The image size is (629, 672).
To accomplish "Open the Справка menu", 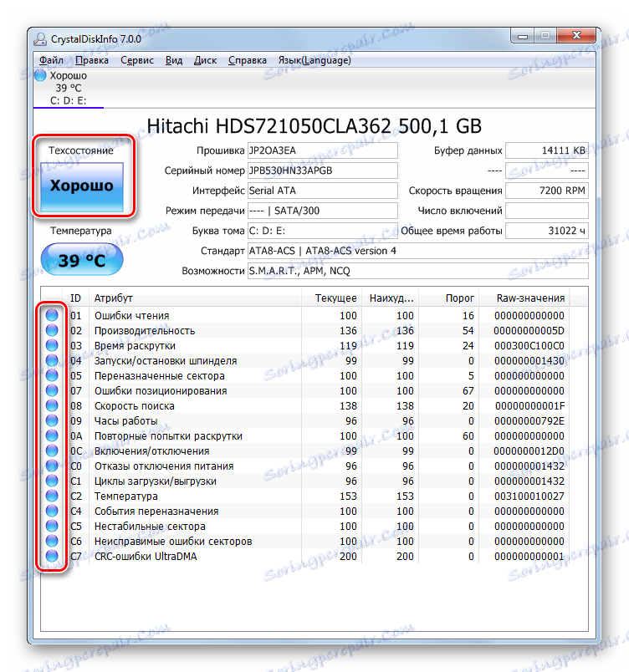I will 247,60.
